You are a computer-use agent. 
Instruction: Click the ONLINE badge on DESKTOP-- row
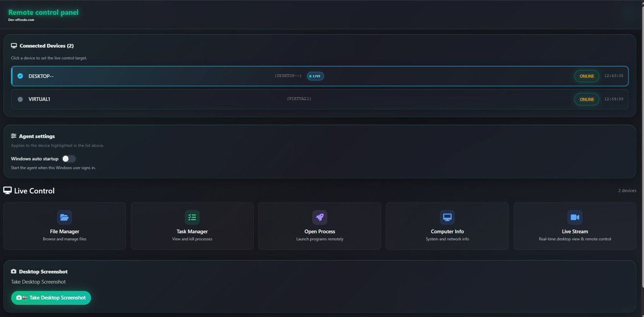pos(587,76)
